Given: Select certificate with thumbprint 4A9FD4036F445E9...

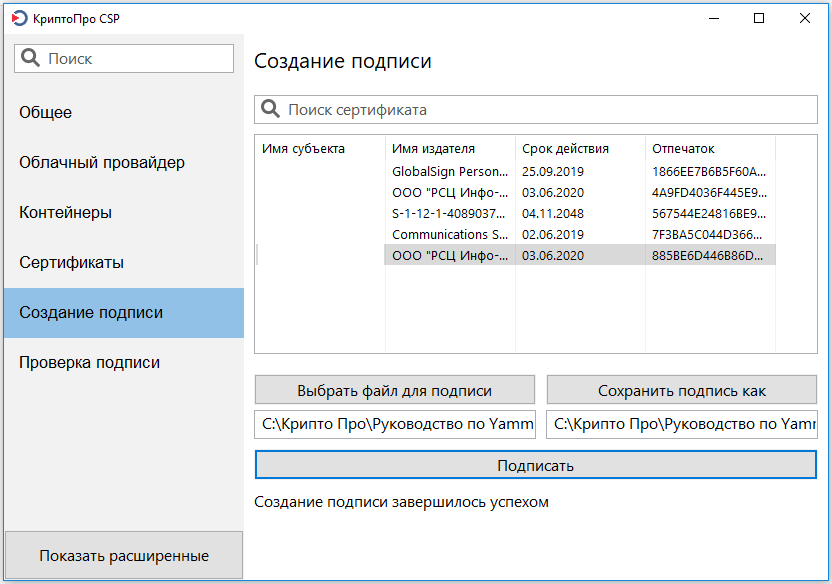Looking at the screenshot, I should click(x=516, y=193).
